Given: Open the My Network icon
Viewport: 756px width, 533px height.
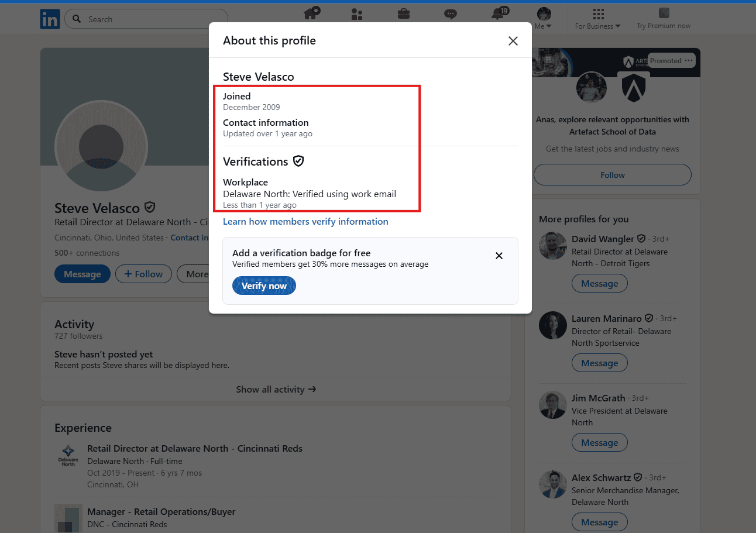Looking at the screenshot, I should click(357, 14).
